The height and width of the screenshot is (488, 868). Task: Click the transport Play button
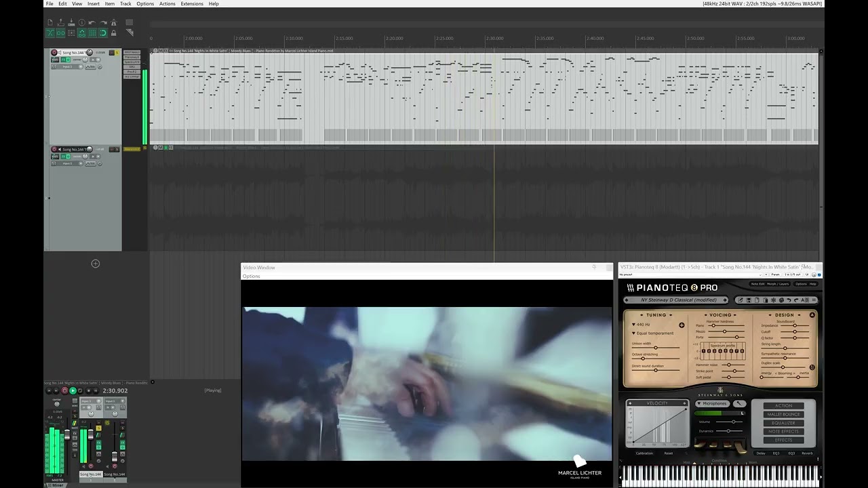pyautogui.click(x=73, y=390)
